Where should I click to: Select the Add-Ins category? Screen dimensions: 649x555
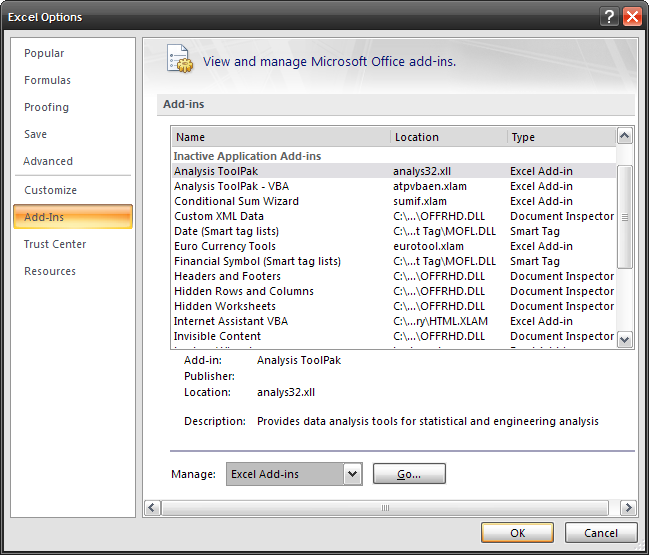(73, 216)
